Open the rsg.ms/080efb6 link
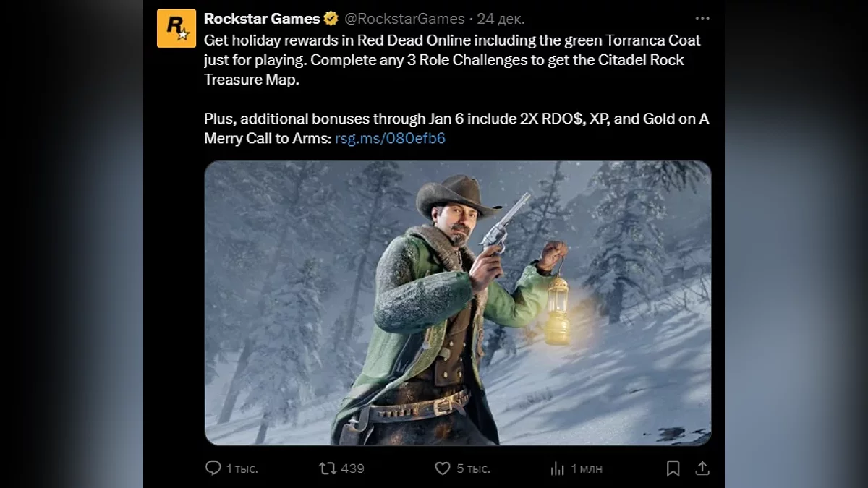Viewport: 868px width, 488px height. (390, 138)
